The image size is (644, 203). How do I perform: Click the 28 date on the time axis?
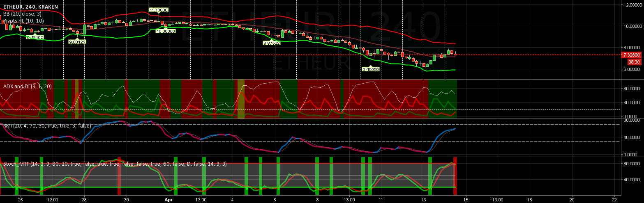click(84, 199)
